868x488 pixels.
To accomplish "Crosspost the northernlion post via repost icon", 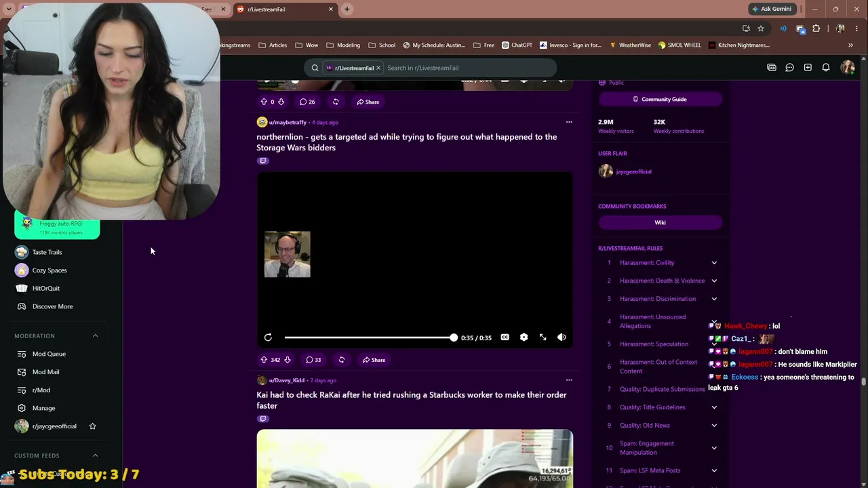I will pyautogui.click(x=341, y=360).
